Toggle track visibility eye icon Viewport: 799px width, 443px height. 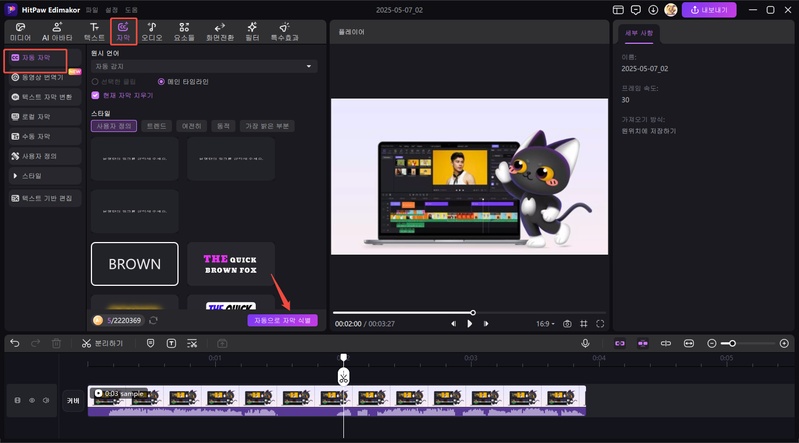pyautogui.click(x=32, y=401)
